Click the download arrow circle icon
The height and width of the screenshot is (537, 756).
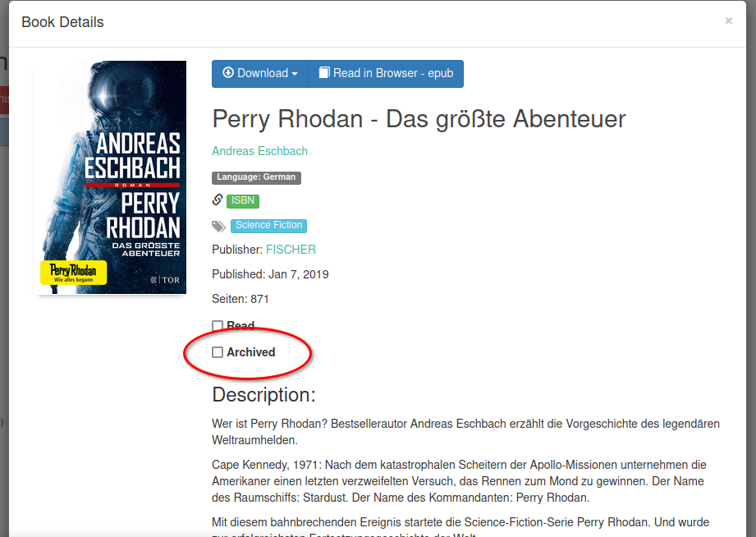point(228,72)
